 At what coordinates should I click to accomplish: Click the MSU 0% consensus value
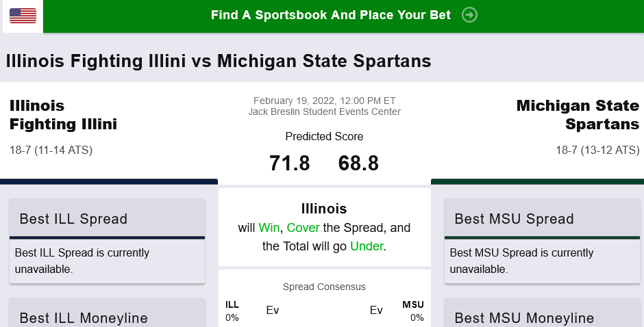tap(417, 317)
